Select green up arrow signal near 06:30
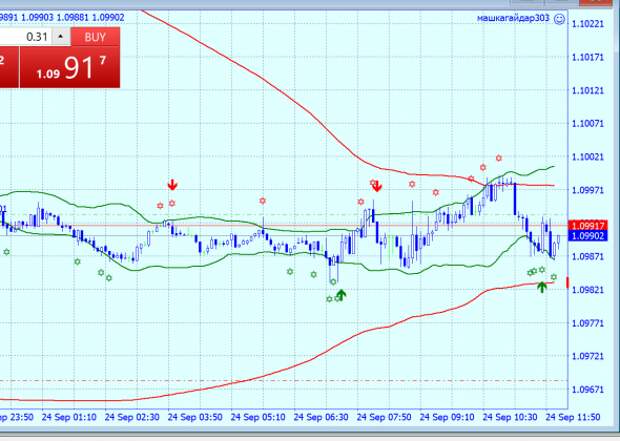 click(341, 294)
